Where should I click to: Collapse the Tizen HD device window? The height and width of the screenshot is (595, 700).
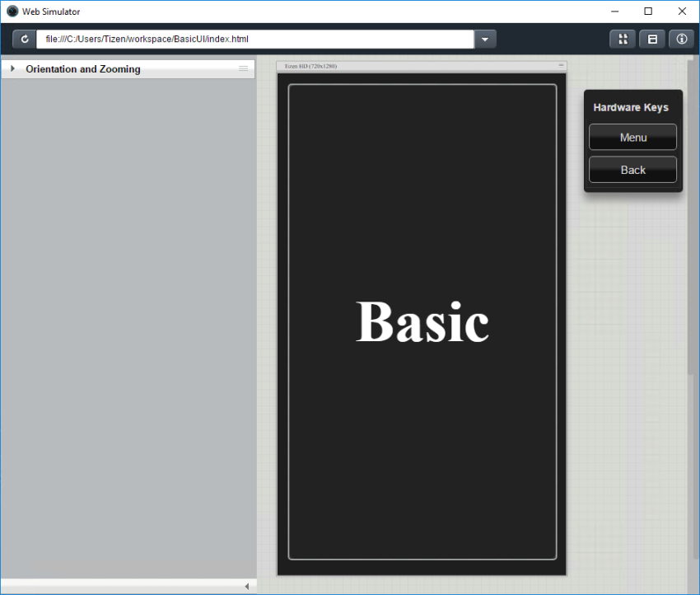pos(561,66)
